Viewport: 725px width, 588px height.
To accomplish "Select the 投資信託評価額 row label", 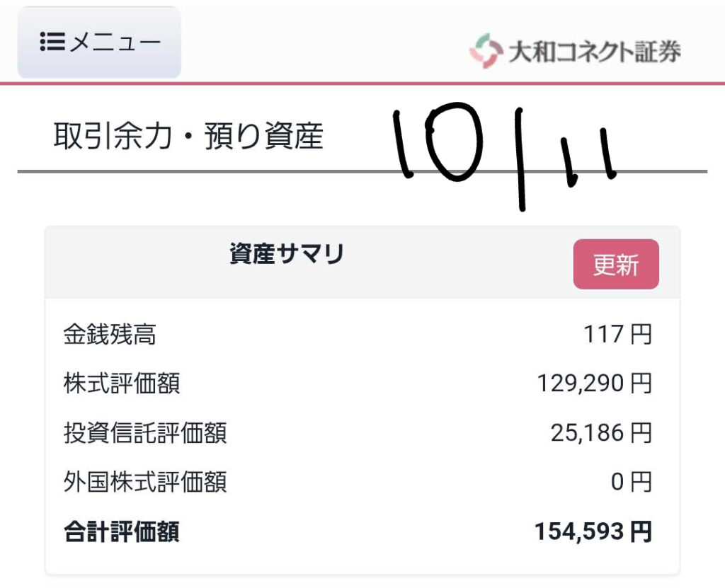I will point(145,433).
